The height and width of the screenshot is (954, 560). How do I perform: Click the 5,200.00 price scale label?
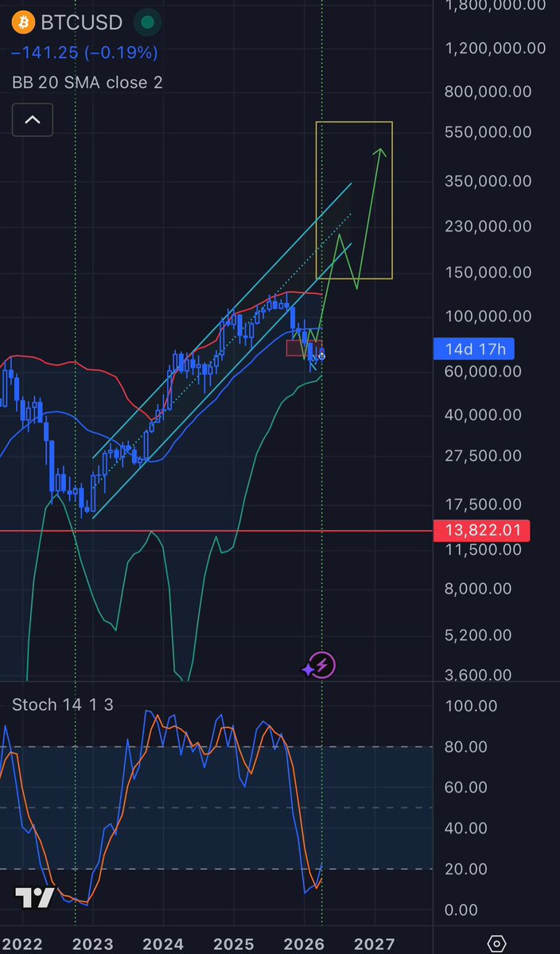pyautogui.click(x=479, y=635)
